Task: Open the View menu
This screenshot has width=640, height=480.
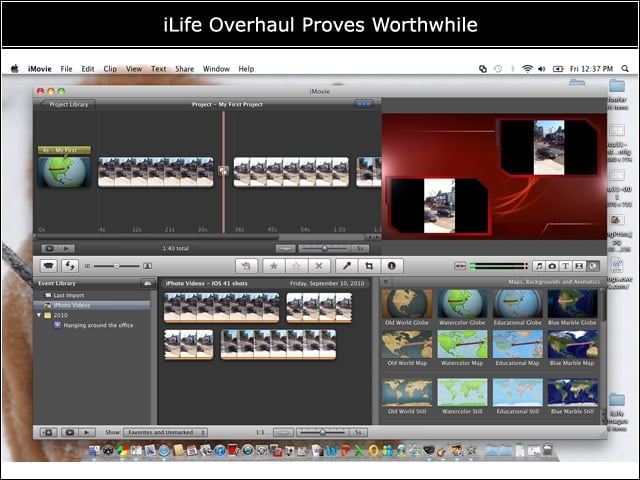Action: [x=134, y=69]
